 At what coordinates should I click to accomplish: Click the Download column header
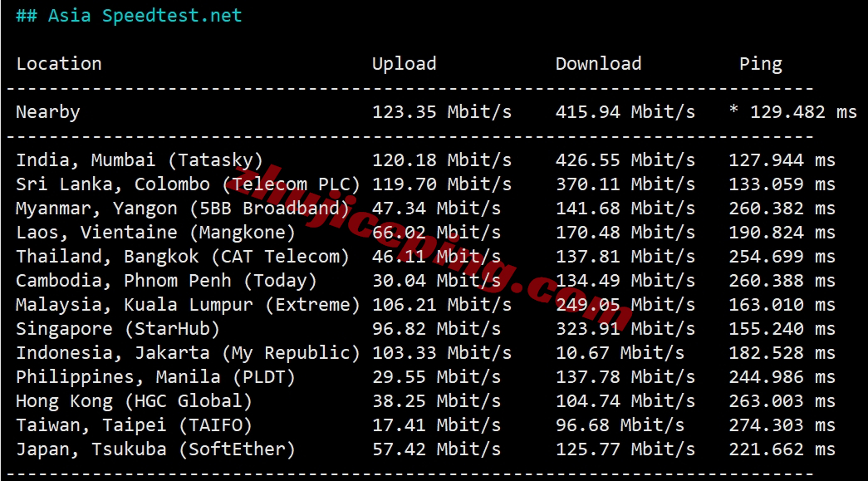point(598,64)
